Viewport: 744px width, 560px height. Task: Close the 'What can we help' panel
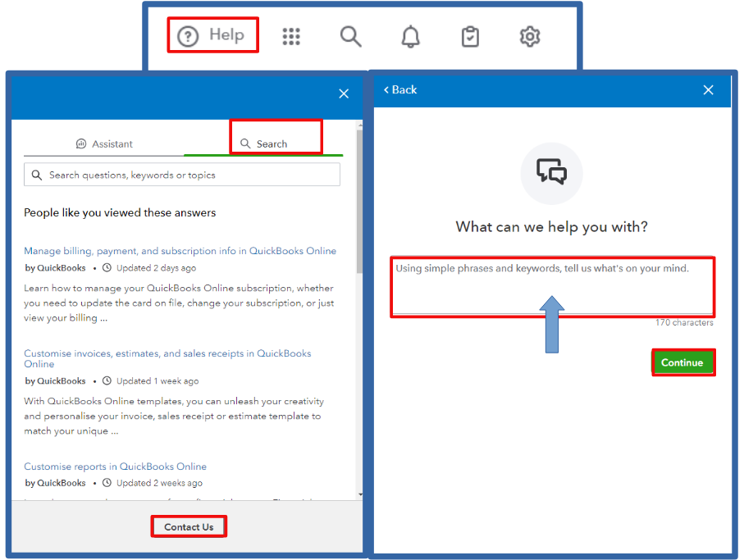[709, 90]
